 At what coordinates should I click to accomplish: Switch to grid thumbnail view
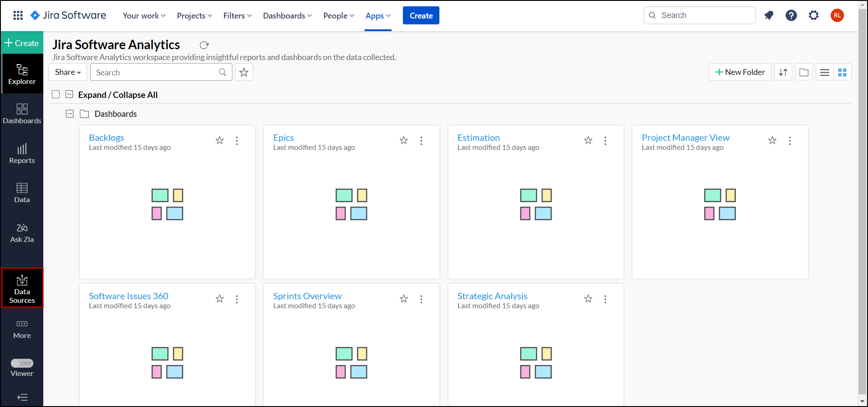[842, 72]
